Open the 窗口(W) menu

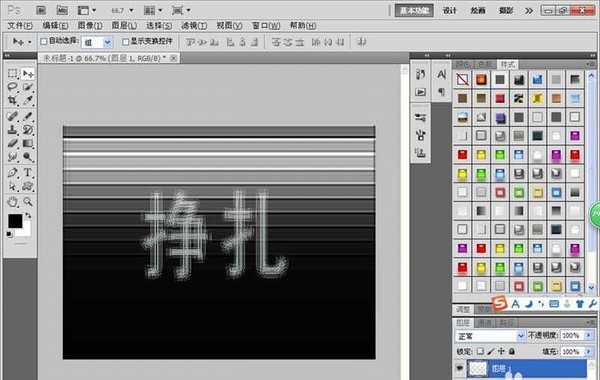266,26
